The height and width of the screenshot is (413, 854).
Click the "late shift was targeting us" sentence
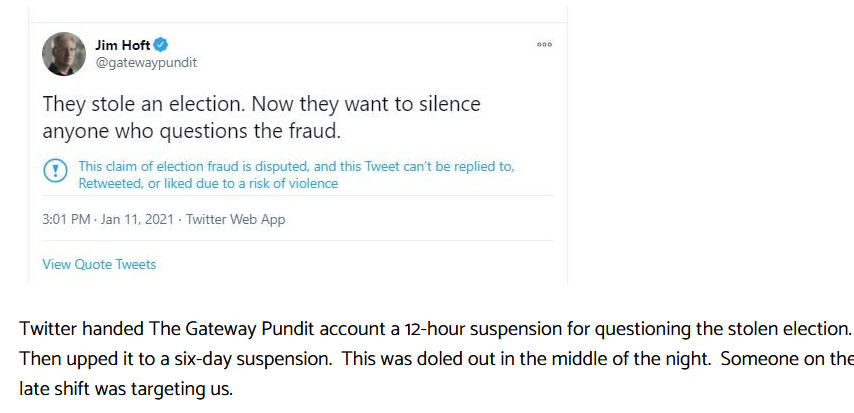pos(126,386)
